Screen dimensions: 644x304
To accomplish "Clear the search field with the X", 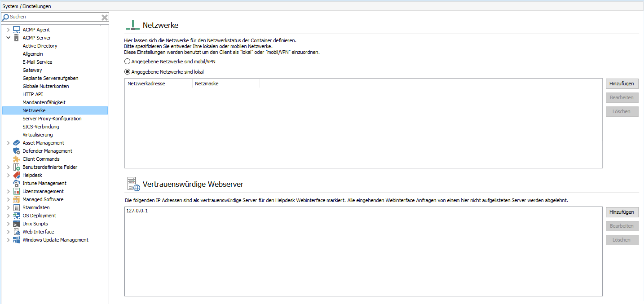I will click(x=104, y=17).
